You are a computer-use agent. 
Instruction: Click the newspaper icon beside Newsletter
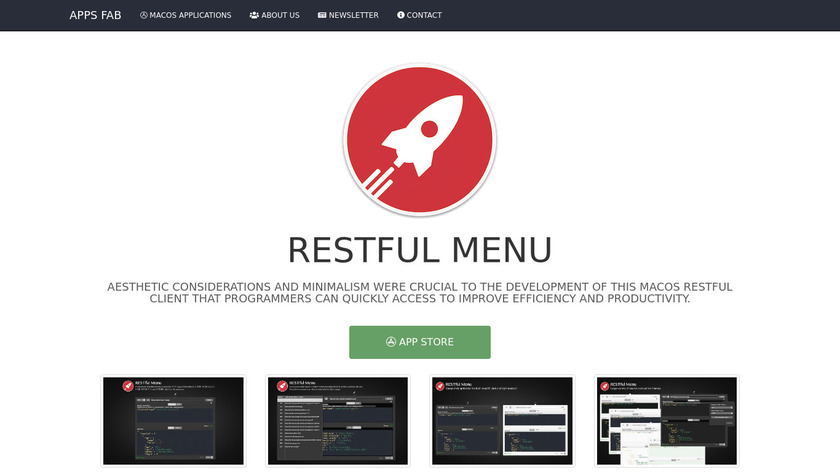[322, 15]
